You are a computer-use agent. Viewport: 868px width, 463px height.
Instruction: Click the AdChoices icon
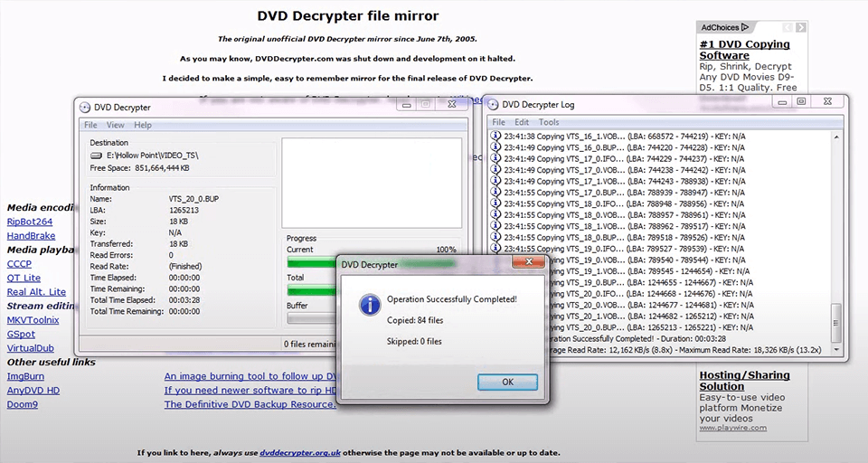[744, 27]
